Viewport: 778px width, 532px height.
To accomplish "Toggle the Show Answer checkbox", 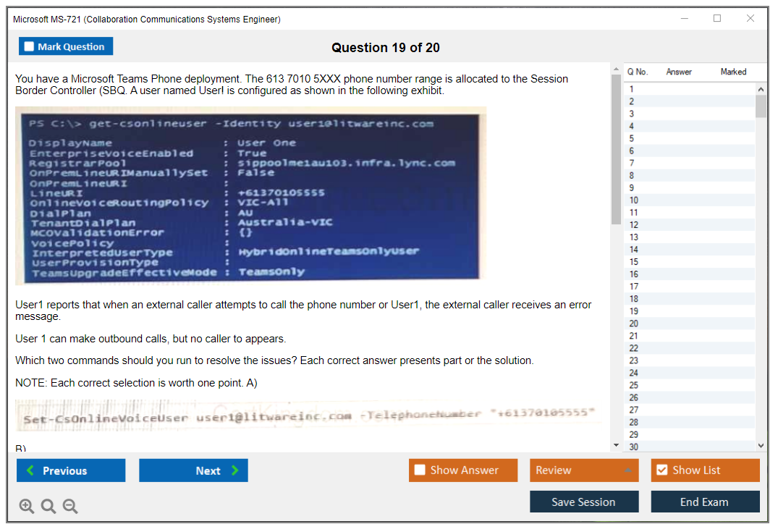I will [x=420, y=470].
